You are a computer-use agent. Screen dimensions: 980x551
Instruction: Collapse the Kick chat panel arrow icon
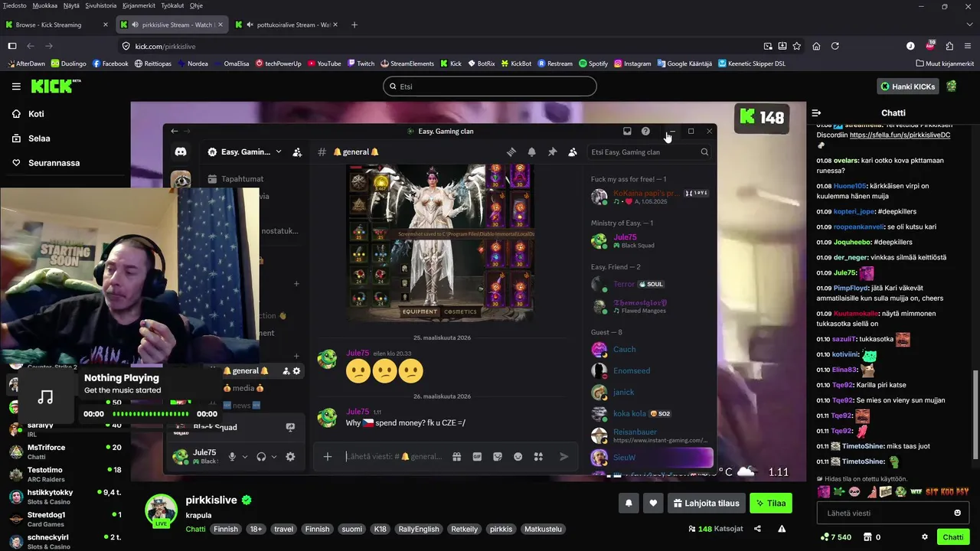click(816, 112)
